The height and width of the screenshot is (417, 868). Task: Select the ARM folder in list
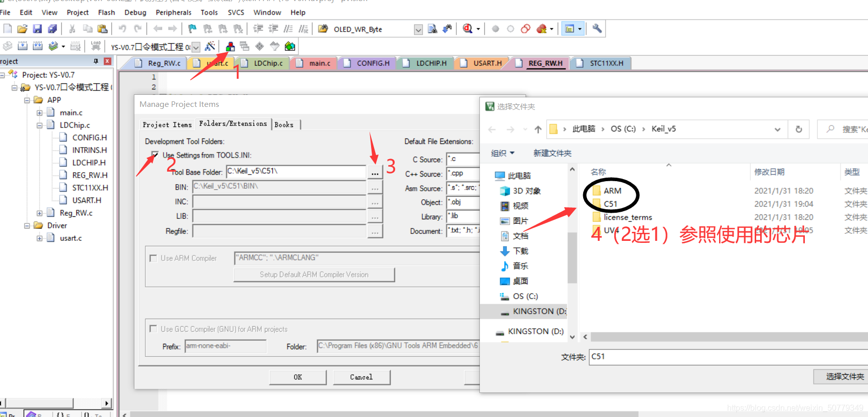click(x=612, y=191)
